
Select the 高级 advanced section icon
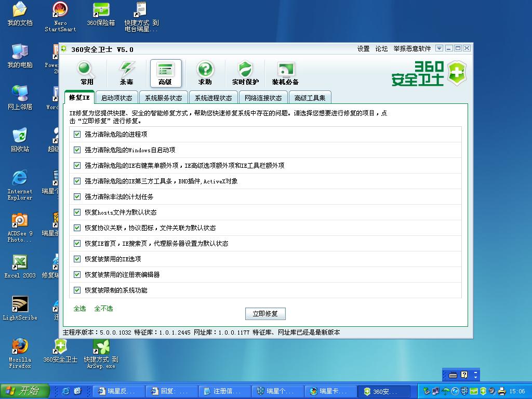[166, 73]
